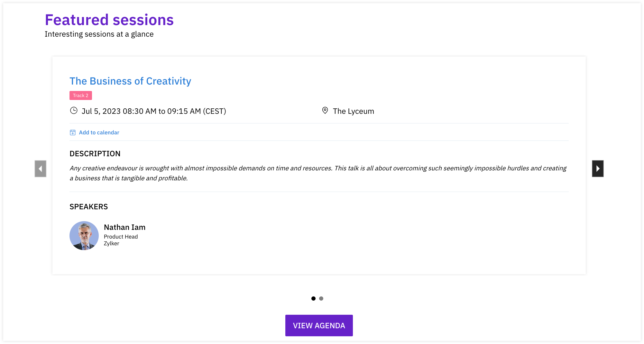Click the previous slide arrow
Screen dimensions: 644x344
pyautogui.click(x=41, y=168)
